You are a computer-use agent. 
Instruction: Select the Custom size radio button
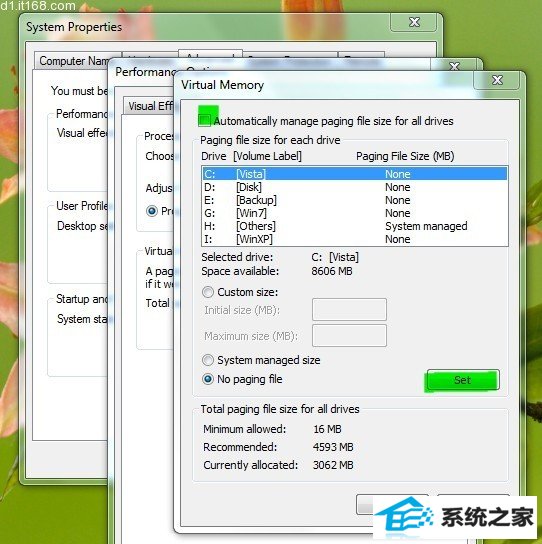pyautogui.click(x=208, y=292)
